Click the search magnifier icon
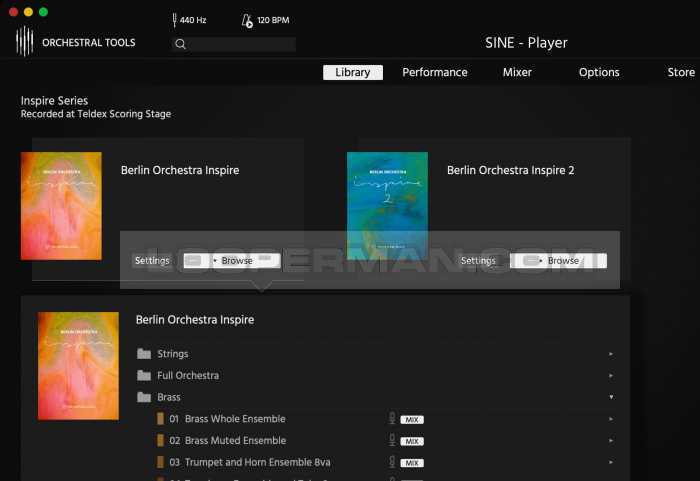 click(x=180, y=44)
